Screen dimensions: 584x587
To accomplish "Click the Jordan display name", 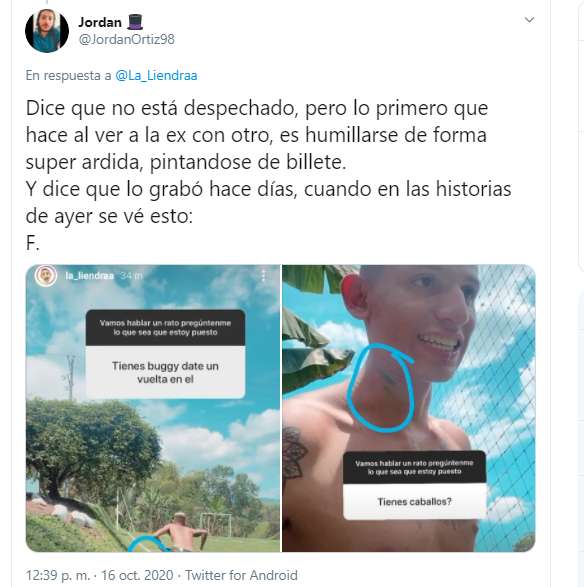I will [x=100, y=22].
